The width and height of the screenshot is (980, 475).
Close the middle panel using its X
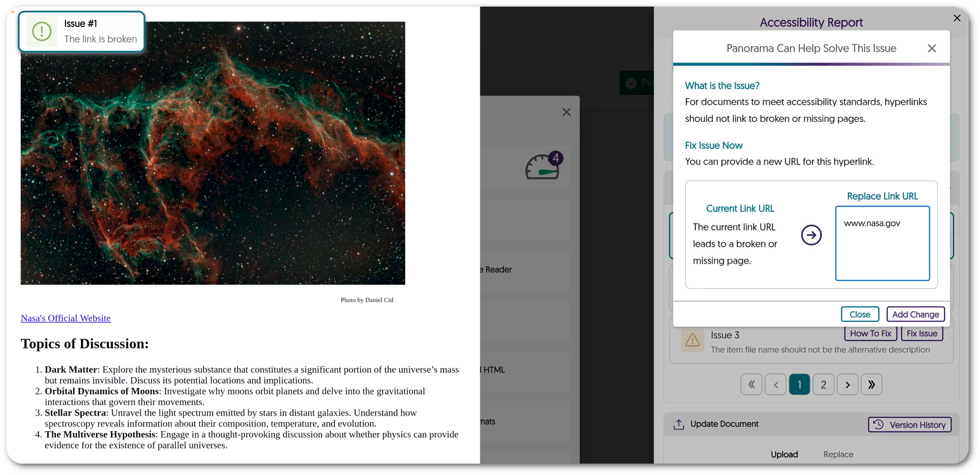click(x=566, y=112)
